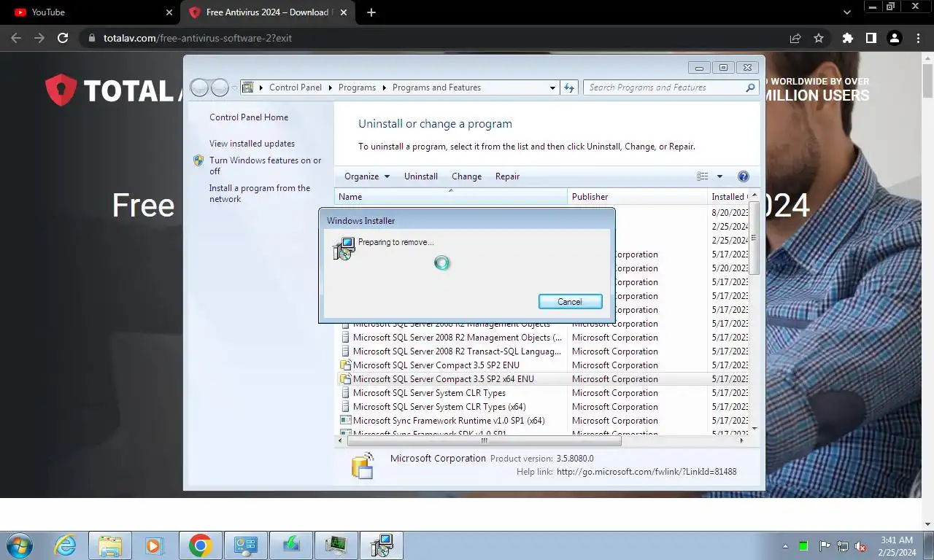
Task: Open the Windows Start button
Action: coord(20,545)
